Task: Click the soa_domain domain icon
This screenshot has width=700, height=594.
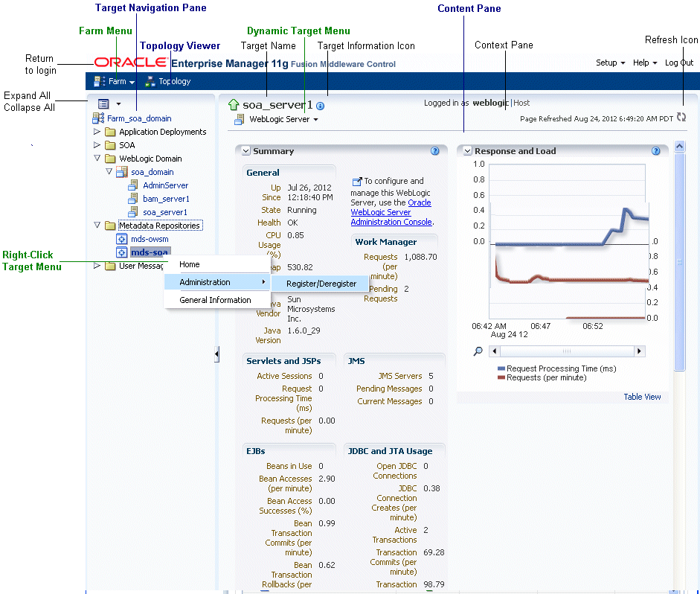Action: (x=121, y=172)
